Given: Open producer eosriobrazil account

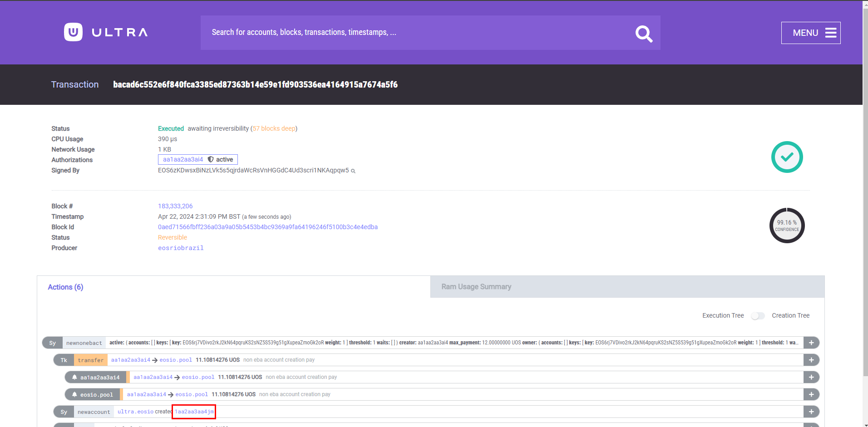Looking at the screenshot, I should click(x=181, y=248).
